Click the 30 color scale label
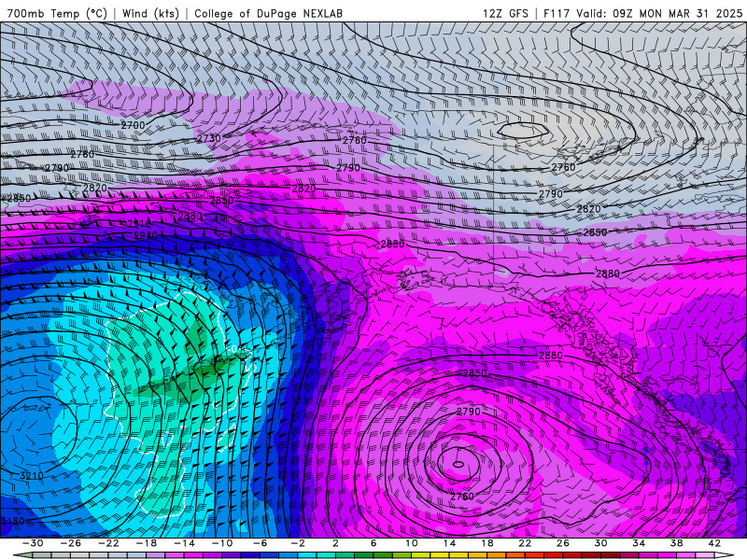The width and height of the screenshot is (747, 560). [600, 544]
